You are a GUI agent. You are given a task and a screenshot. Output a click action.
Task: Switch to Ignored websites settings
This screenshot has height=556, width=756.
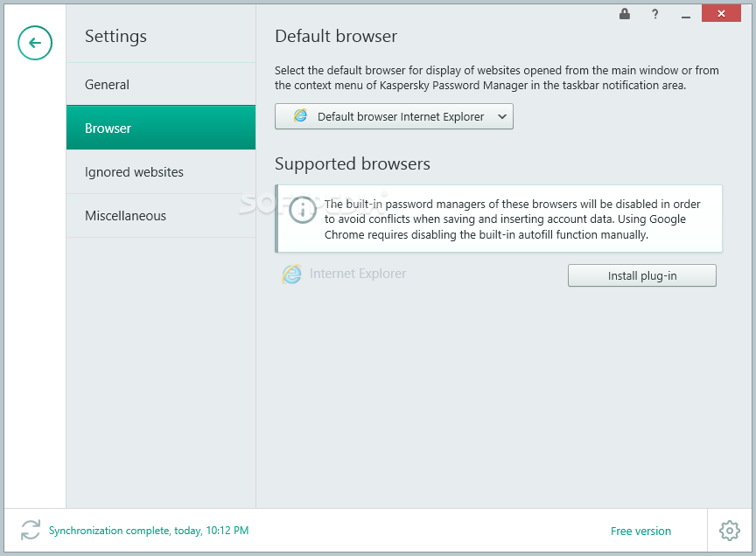[160, 171]
